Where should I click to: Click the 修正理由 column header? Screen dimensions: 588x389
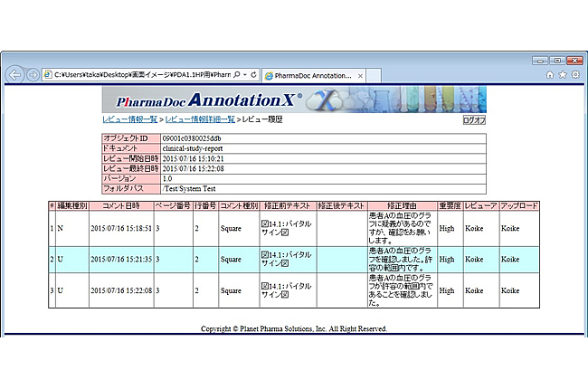pyautogui.click(x=402, y=205)
